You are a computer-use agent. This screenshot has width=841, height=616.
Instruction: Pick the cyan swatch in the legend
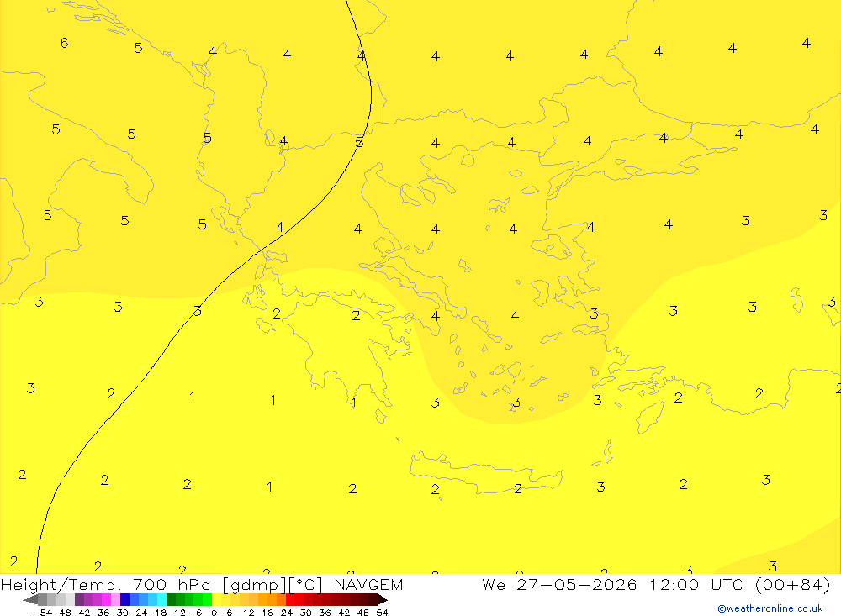[x=162, y=600]
